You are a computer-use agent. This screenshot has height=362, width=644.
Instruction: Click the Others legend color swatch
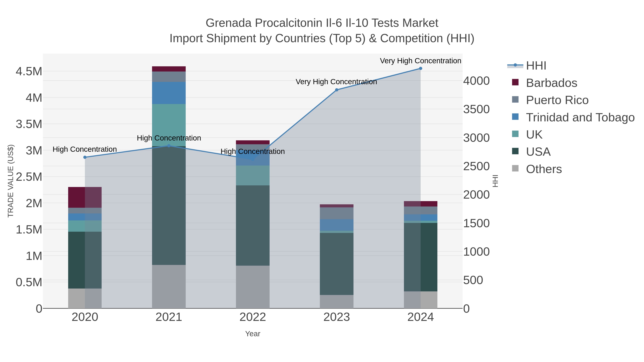515,169
